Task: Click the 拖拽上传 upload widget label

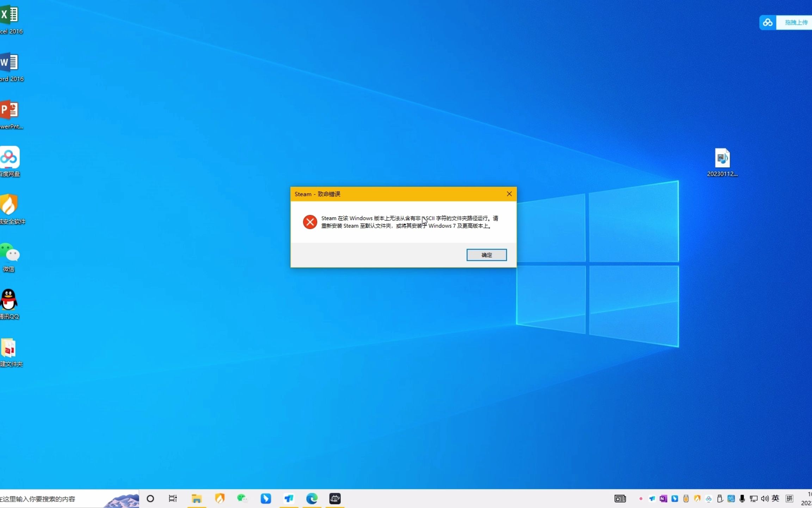Action: click(796, 23)
